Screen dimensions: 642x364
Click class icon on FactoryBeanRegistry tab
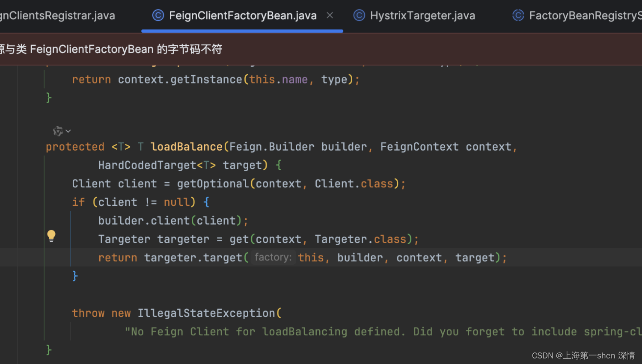point(518,16)
